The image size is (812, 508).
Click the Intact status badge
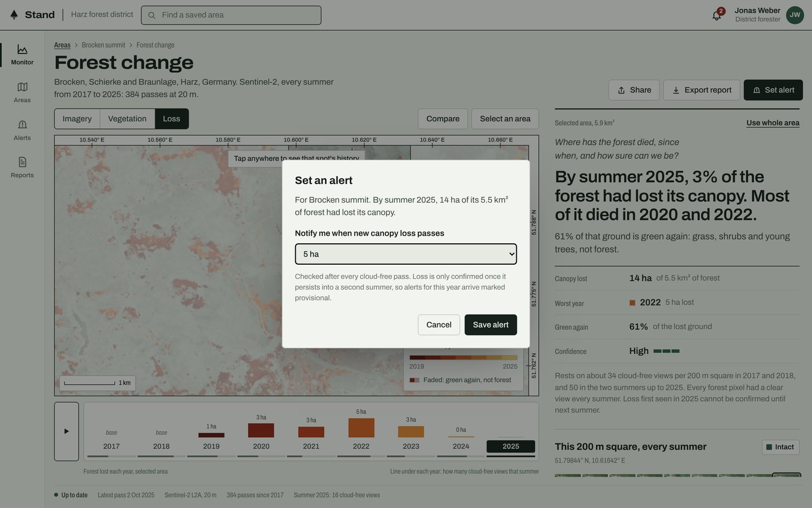(781, 447)
